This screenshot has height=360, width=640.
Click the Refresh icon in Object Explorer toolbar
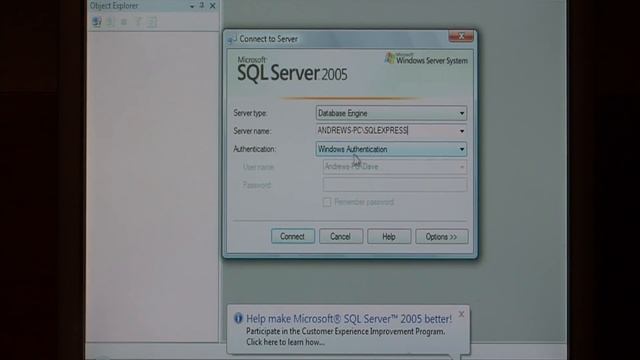(152, 22)
